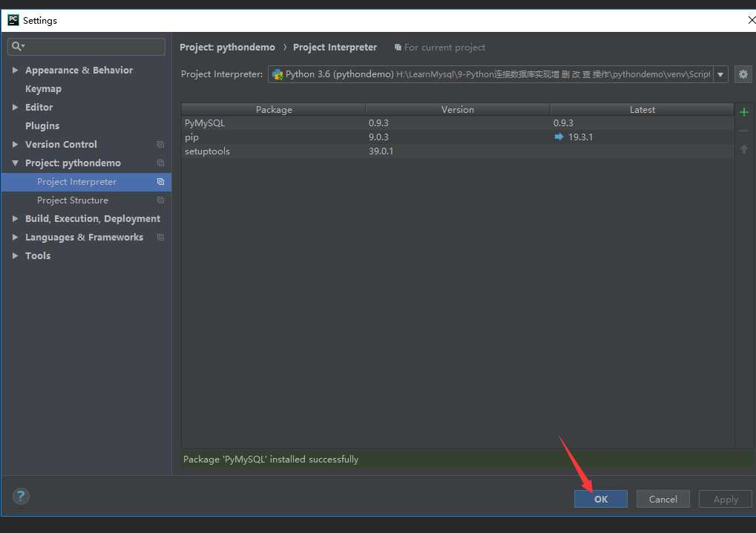This screenshot has width=756, height=533.
Task: Expand the Languages & Frameworks section
Action: pyautogui.click(x=15, y=238)
